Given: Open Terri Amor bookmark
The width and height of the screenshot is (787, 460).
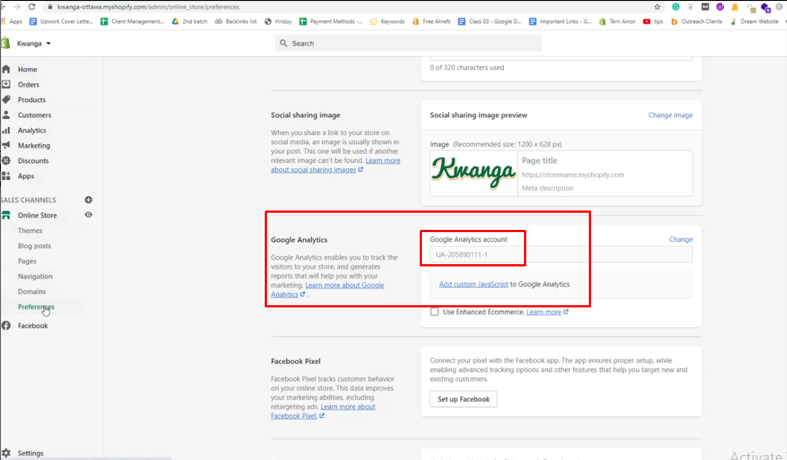Looking at the screenshot, I should coord(617,22).
